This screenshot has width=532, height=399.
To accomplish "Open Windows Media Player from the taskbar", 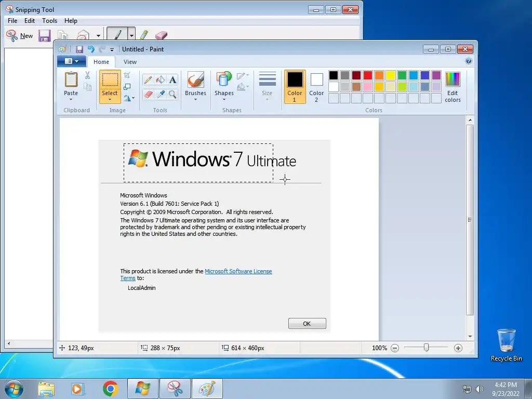I will pos(78,389).
